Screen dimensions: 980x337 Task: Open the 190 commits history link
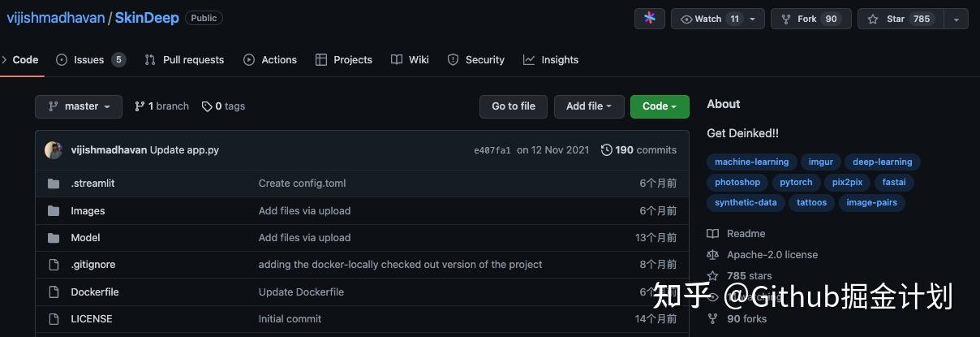(638, 150)
